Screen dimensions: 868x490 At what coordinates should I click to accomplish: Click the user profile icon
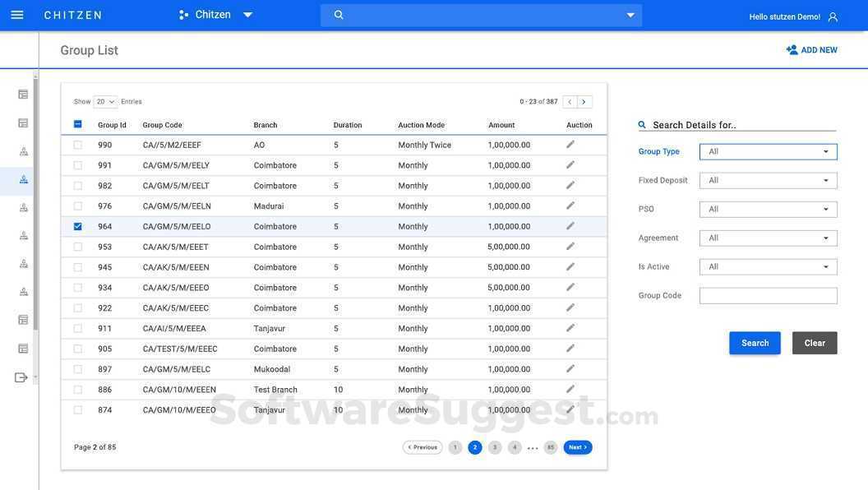pyautogui.click(x=833, y=16)
